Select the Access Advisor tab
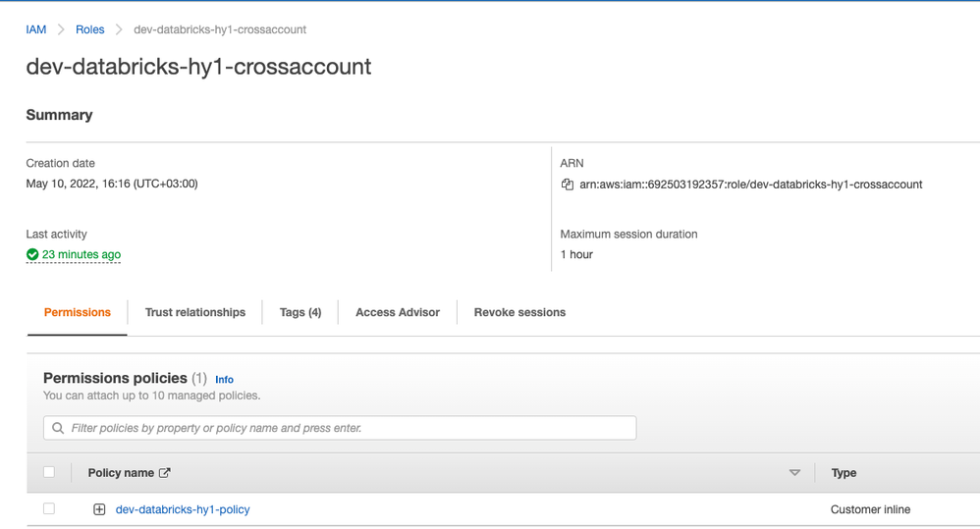 (398, 312)
